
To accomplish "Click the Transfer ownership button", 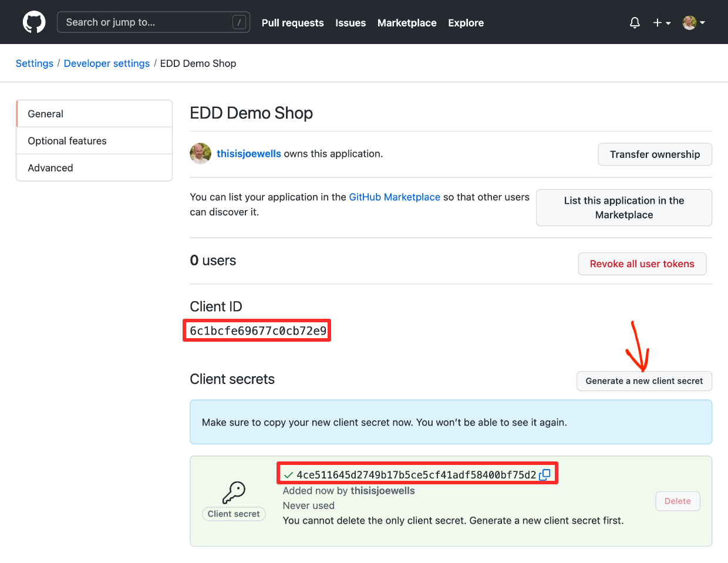I will pos(655,154).
